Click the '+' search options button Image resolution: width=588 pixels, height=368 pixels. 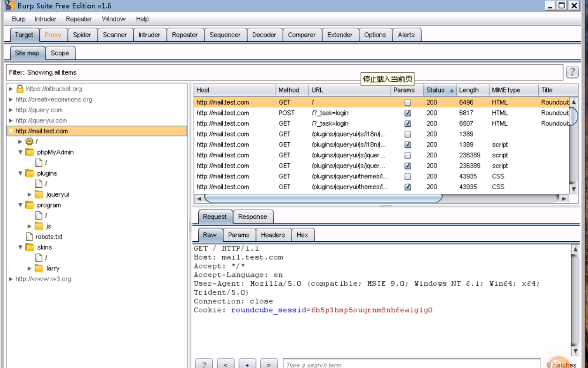pyautogui.click(x=247, y=364)
